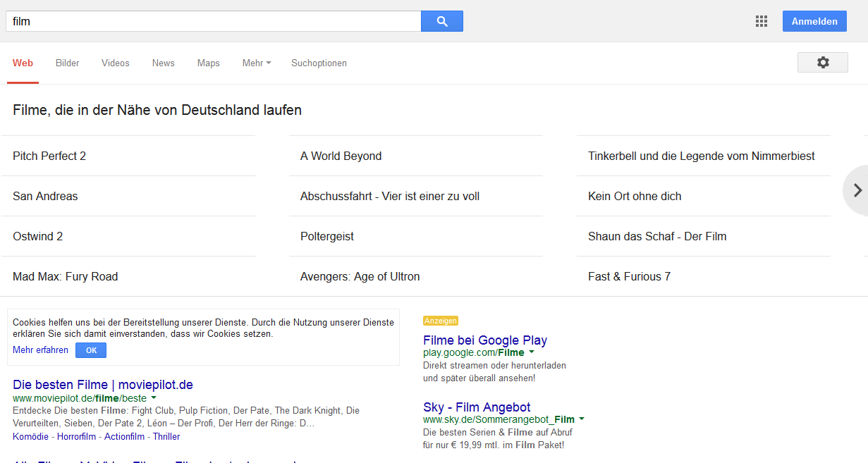Switch to the Videos tab
This screenshot has width=868, height=463.
click(115, 63)
